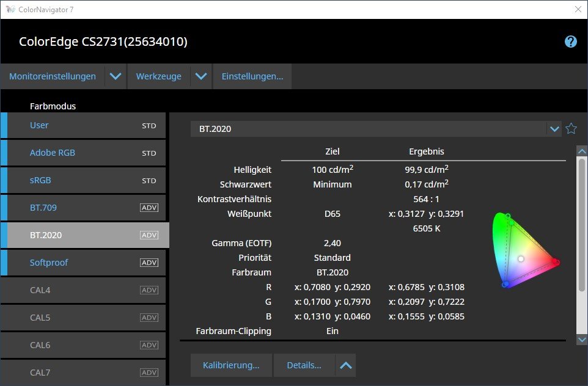The height and width of the screenshot is (386, 588).
Task: Start Kalibrierung for the selected mode
Action: point(231,365)
